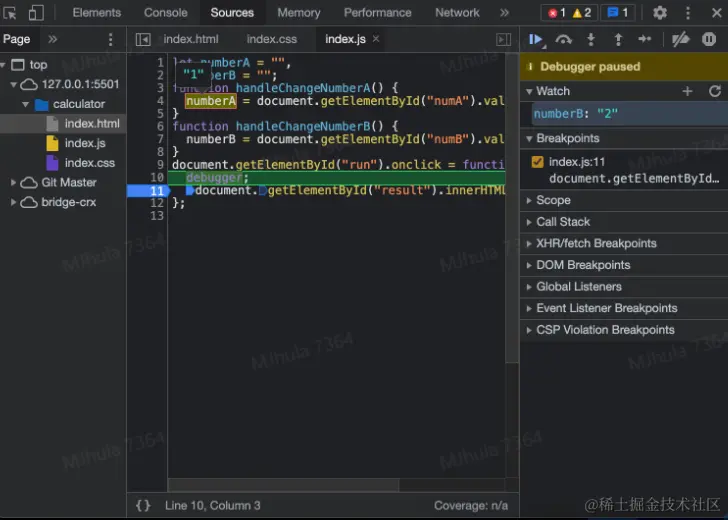Open the Network tab
The height and width of the screenshot is (520, 728).
coord(457,13)
